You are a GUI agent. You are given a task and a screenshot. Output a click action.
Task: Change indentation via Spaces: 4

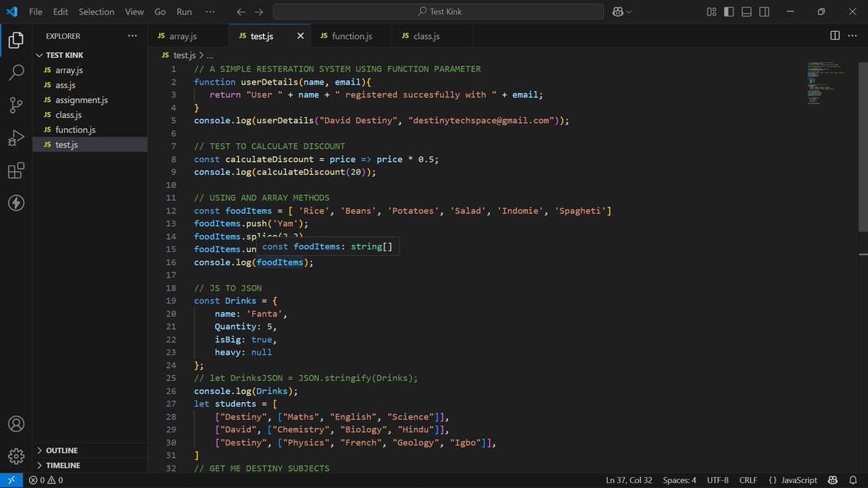click(x=679, y=480)
